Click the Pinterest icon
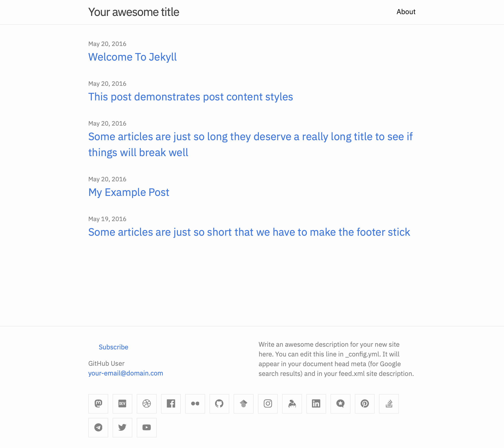The width and height of the screenshot is (504, 448). click(365, 404)
